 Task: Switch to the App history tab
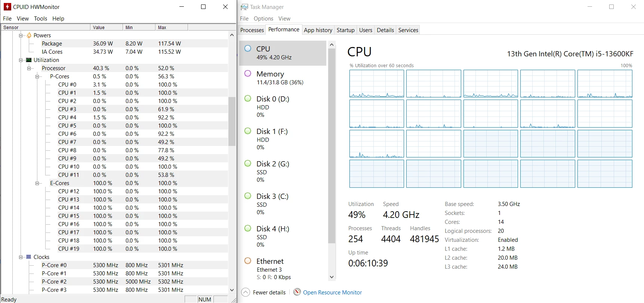318,30
